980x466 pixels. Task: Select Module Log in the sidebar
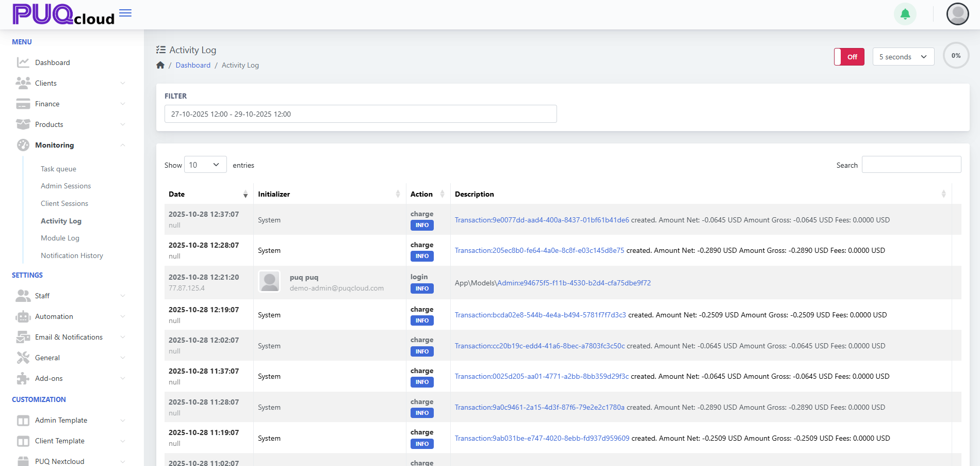point(60,238)
